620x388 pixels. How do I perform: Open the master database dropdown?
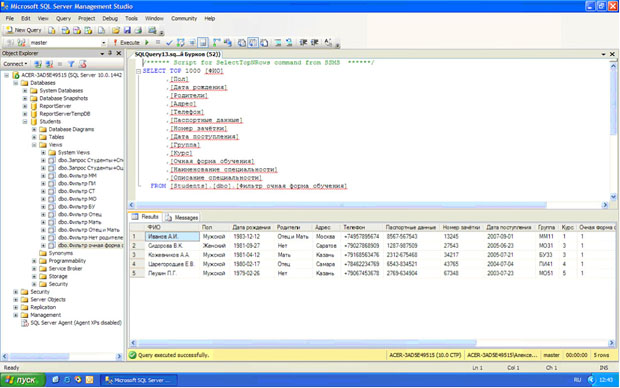[x=104, y=43]
